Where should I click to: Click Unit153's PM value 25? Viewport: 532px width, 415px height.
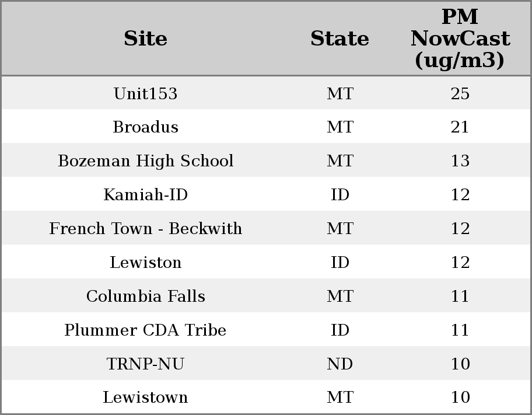460,93
